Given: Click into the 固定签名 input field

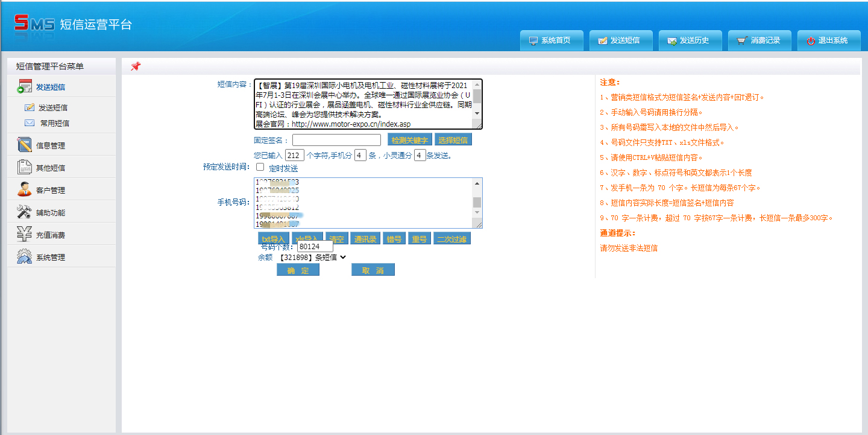Looking at the screenshot, I should (336, 140).
